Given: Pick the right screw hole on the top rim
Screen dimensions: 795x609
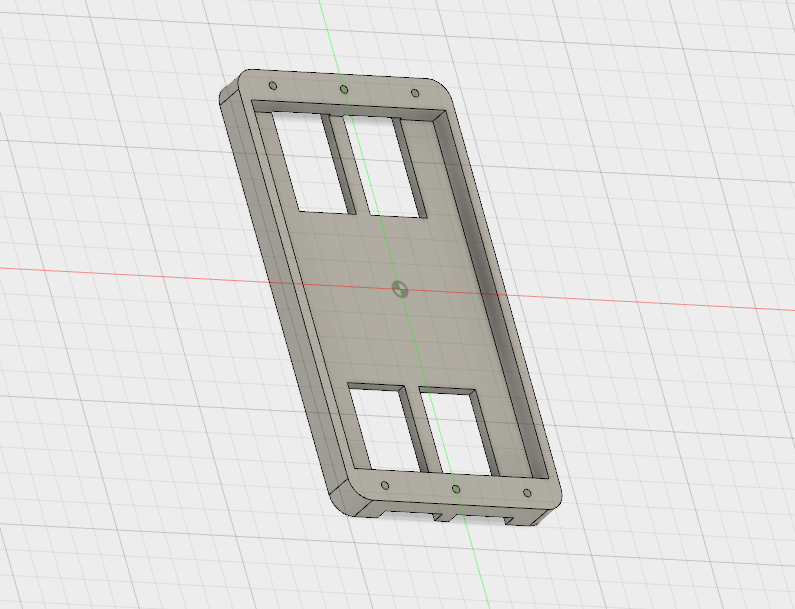Looking at the screenshot, I should coord(415,93).
